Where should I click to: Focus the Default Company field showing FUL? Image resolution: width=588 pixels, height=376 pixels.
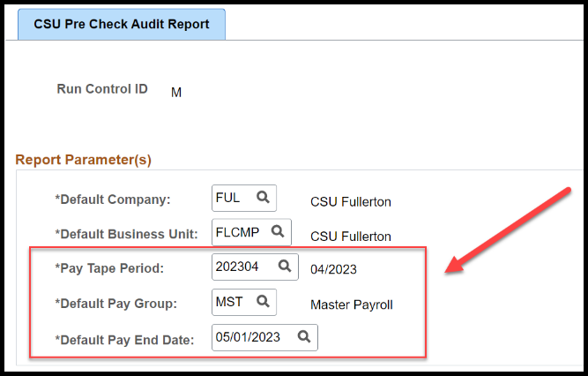click(x=244, y=198)
